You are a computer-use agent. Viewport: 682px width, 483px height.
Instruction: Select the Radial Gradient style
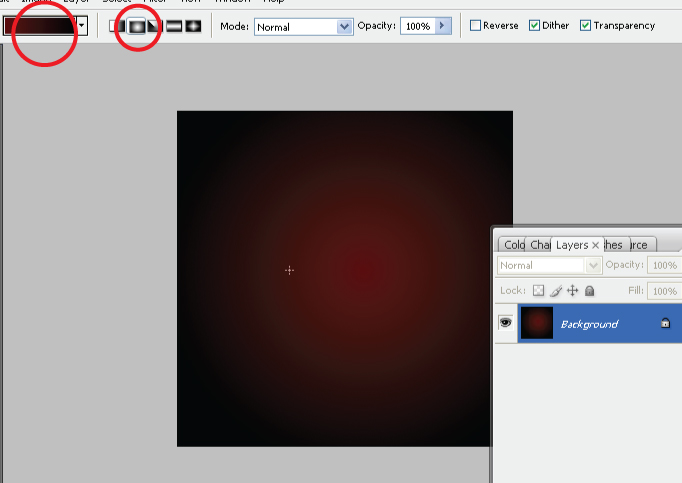coord(137,26)
